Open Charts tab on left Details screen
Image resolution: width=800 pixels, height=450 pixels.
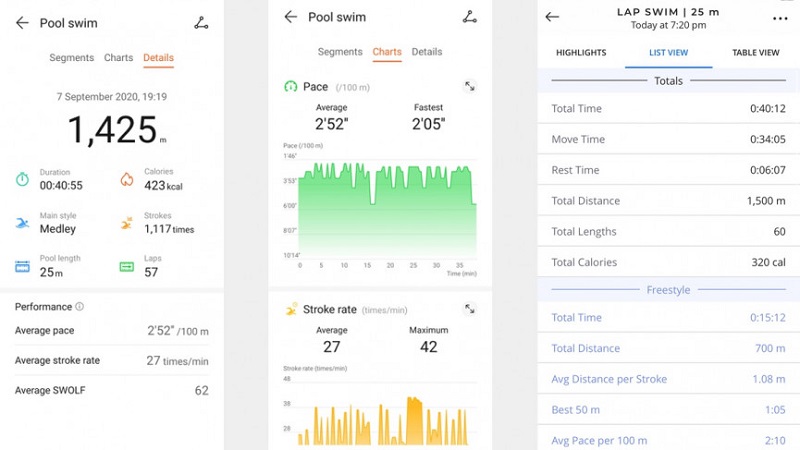[118, 58]
